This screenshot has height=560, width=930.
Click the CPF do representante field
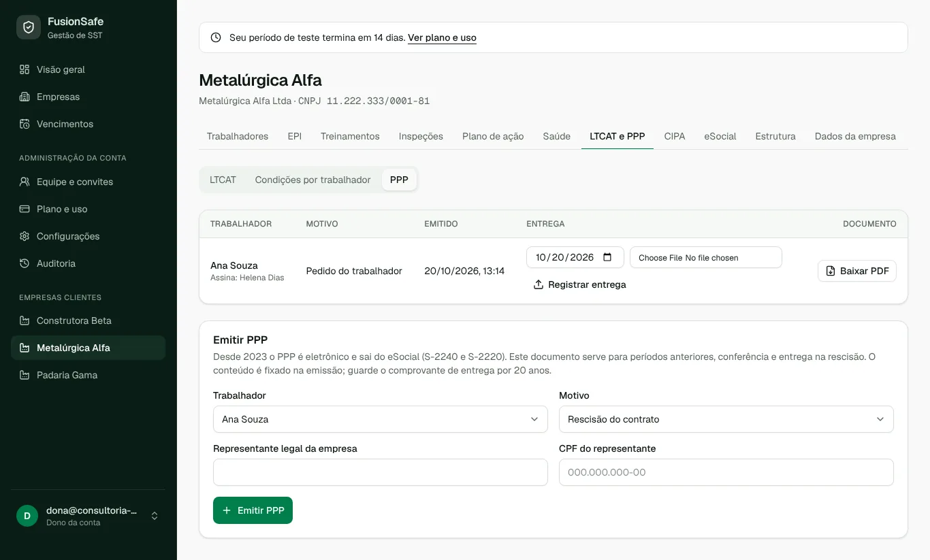coord(726,472)
